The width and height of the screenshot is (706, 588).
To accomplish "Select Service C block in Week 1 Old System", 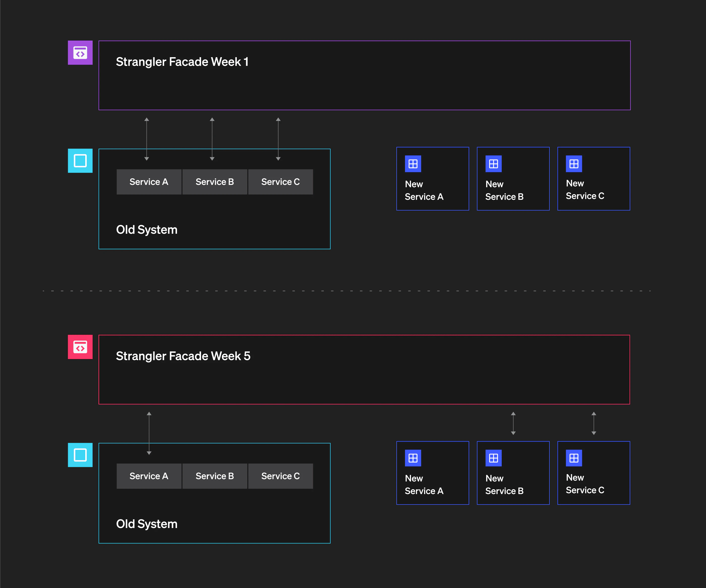I will (280, 182).
